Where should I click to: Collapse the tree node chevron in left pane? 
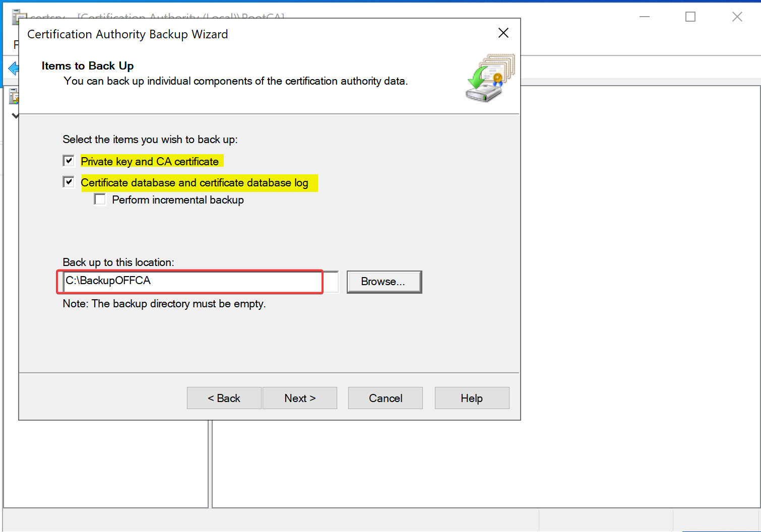tap(15, 116)
